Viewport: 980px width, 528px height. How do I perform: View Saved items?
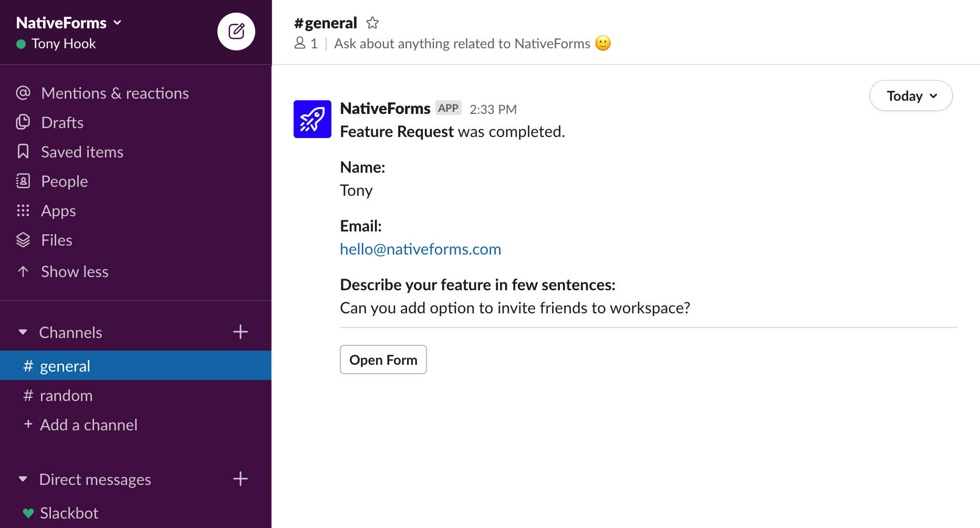pos(82,152)
